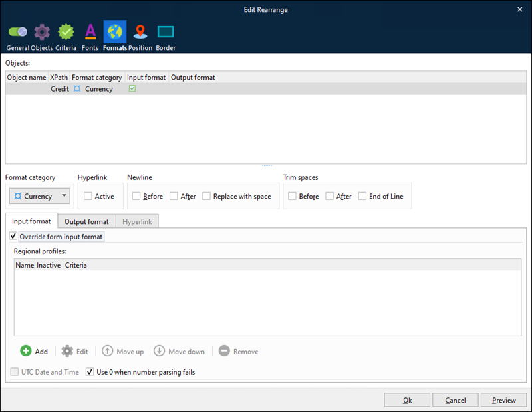Open the Position map pin icon
Screen dimensions: 532x412
point(140,31)
